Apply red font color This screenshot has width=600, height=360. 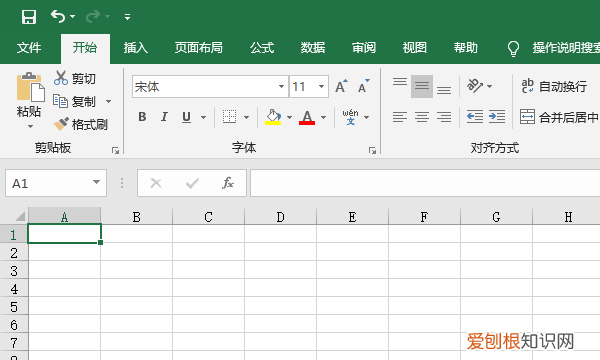click(x=307, y=117)
